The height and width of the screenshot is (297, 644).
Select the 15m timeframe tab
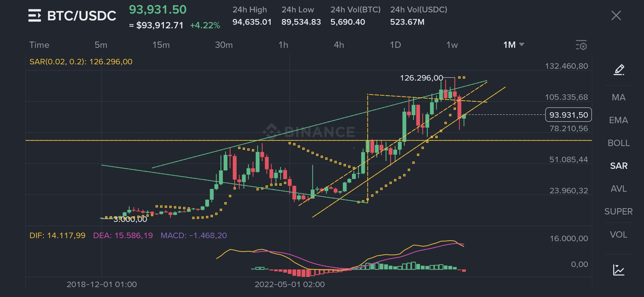coord(161,45)
